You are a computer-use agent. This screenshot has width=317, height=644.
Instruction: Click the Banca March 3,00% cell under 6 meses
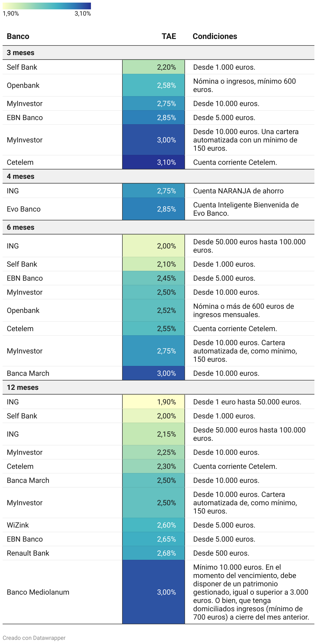154,373
